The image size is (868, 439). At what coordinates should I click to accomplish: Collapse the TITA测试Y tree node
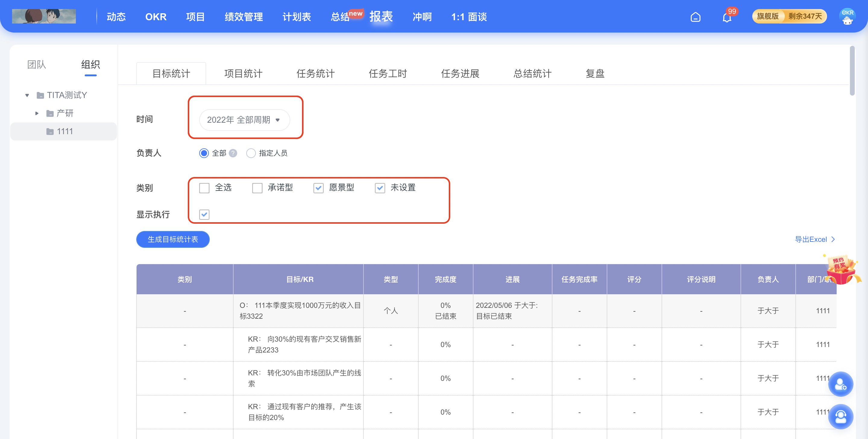click(27, 95)
